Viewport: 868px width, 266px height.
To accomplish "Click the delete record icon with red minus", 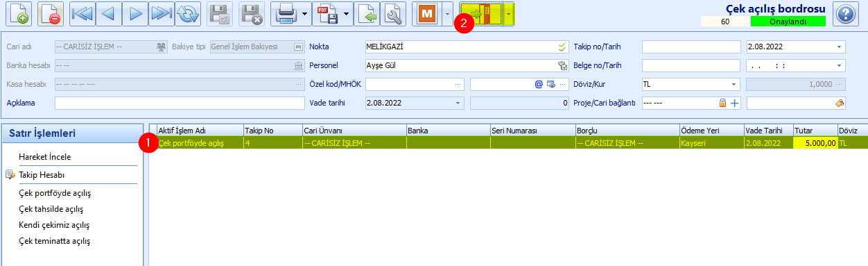I will tap(50, 14).
